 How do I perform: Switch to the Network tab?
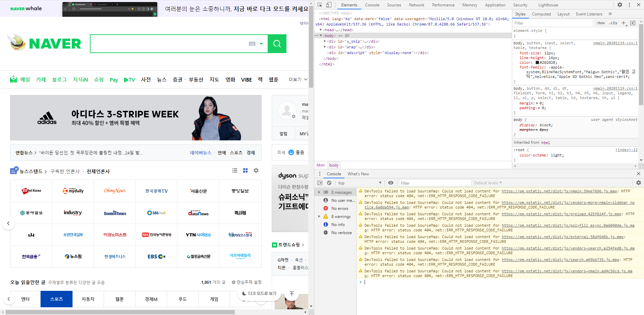pos(417,5)
